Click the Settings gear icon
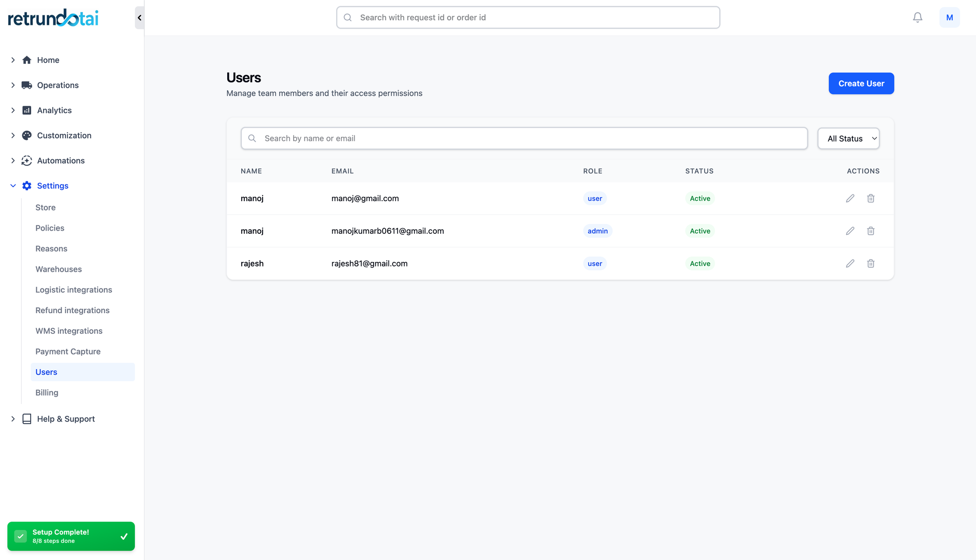 (x=26, y=186)
